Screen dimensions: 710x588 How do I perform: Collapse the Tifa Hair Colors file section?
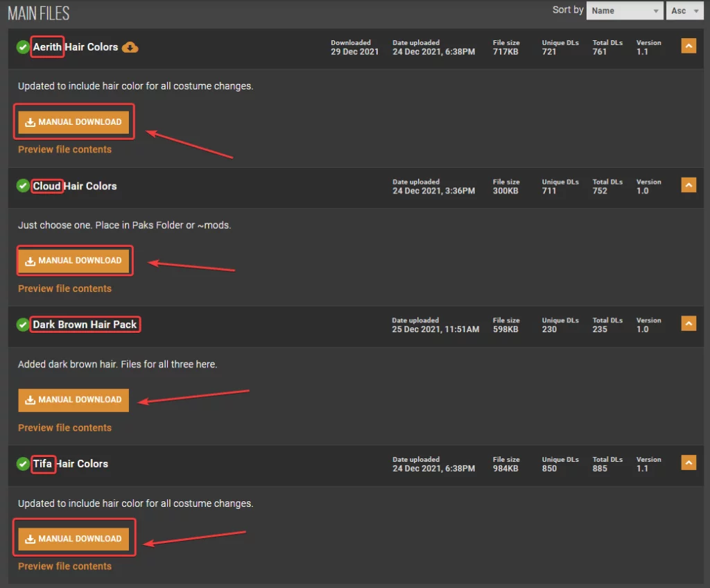coord(688,462)
